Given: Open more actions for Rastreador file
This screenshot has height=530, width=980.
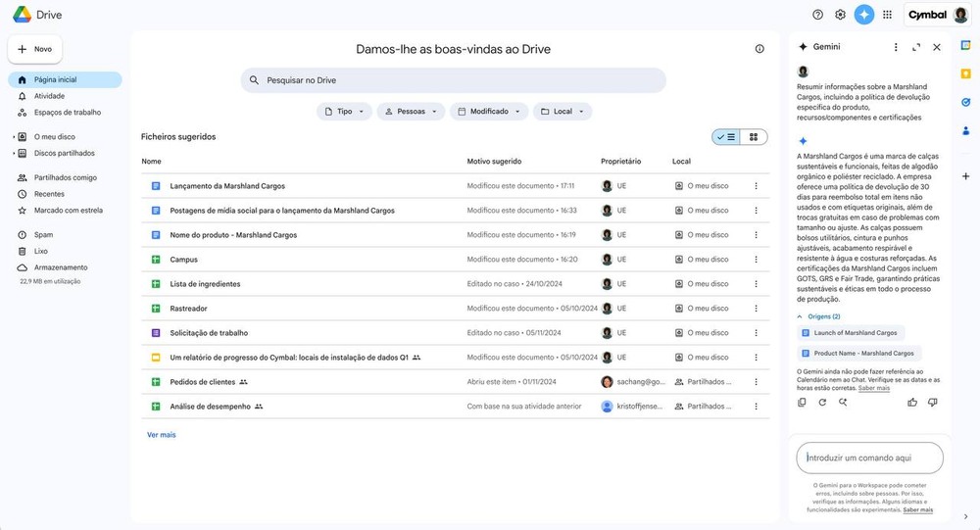Looking at the screenshot, I should (x=756, y=309).
